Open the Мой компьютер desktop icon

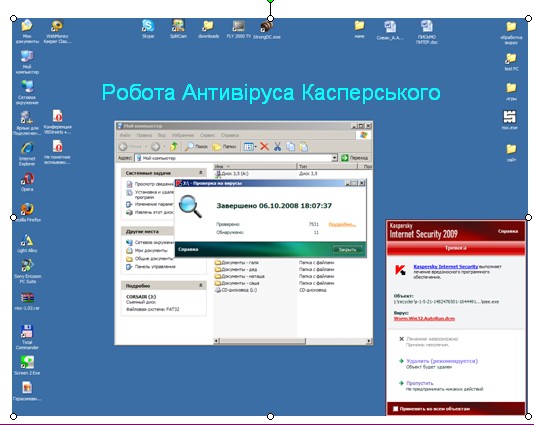tap(27, 62)
